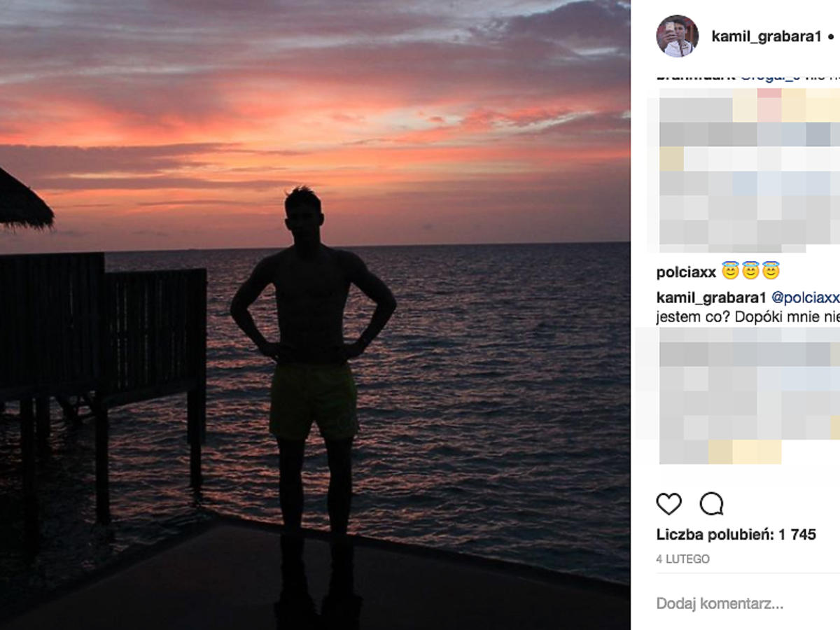
Task: Click the cropped commenter name above blurred block
Action: [x=696, y=76]
